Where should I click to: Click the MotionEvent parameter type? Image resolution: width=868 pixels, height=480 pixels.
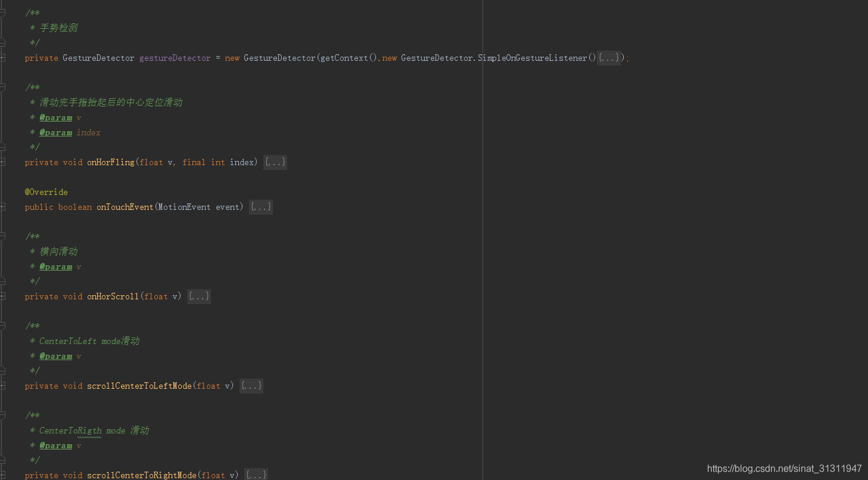185,207
